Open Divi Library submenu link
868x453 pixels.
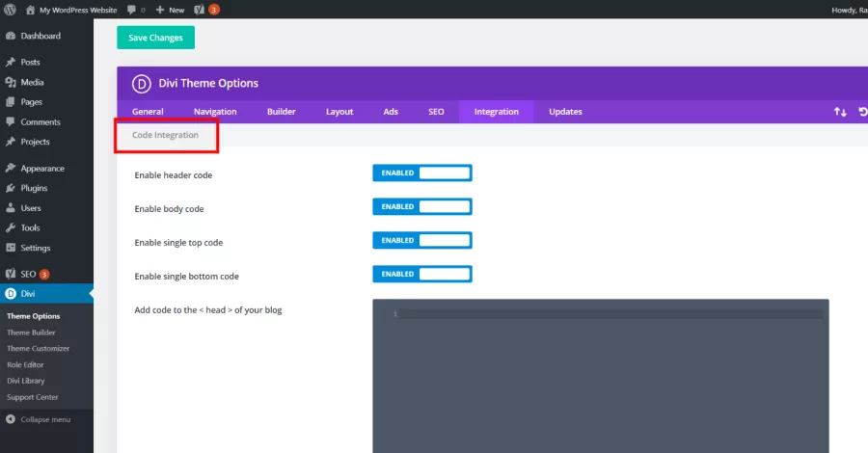[25, 381]
